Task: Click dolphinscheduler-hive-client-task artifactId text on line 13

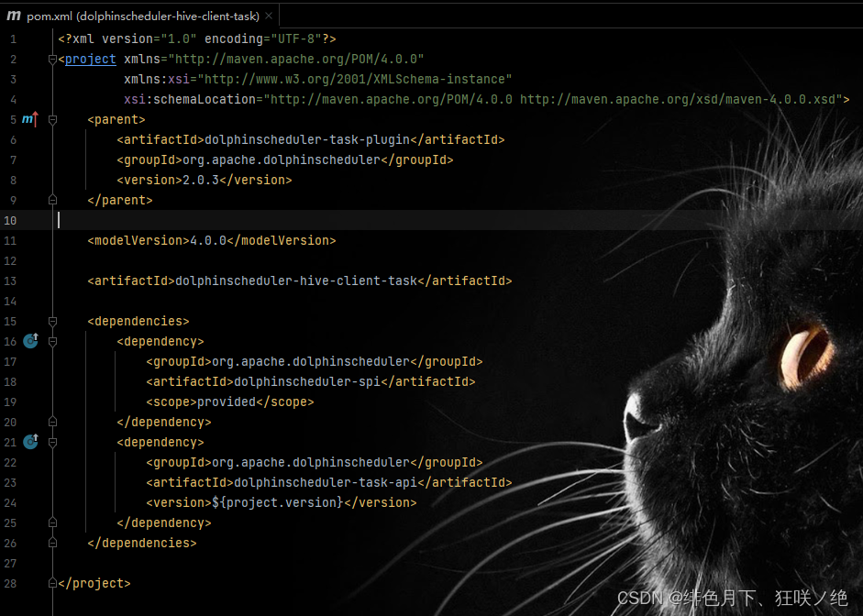Action: (x=296, y=281)
